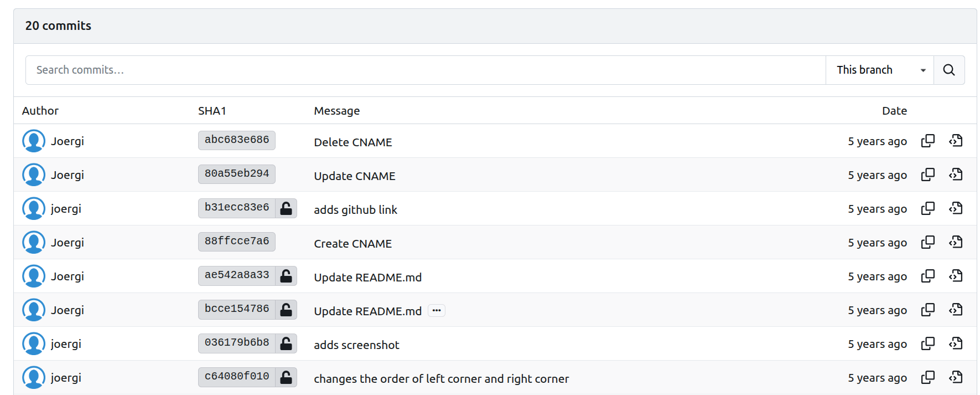Copy SHA of adds screenshot commit
Screen dimensions: 980x395
pos(927,343)
